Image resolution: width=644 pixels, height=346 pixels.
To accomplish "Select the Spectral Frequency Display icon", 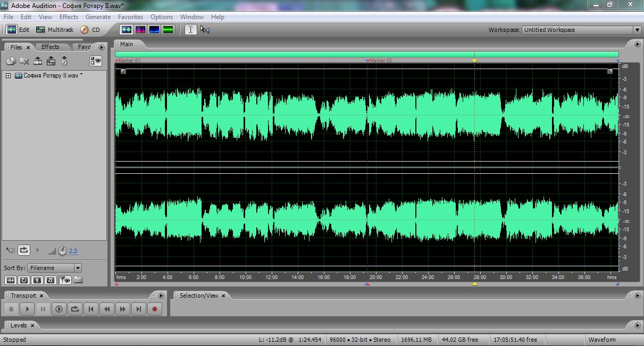I will (x=140, y=30).
